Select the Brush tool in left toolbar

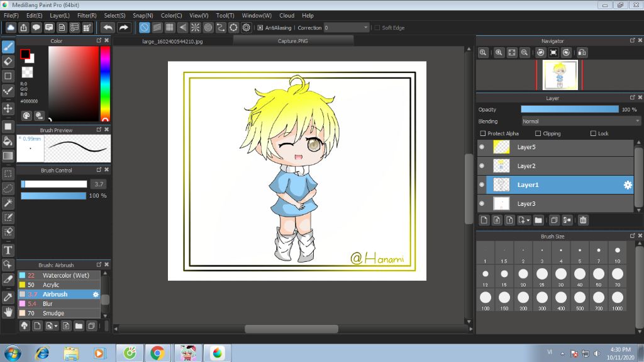(8, 47)
